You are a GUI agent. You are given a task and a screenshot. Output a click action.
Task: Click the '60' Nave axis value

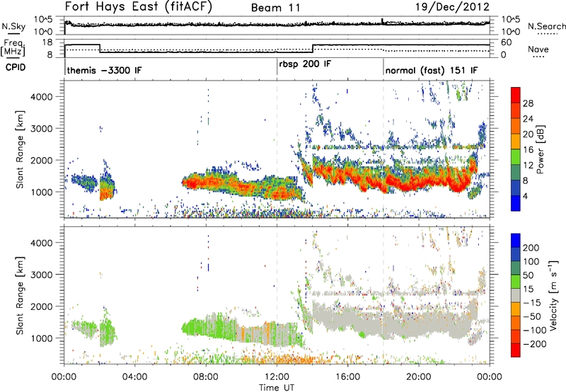click(x=507, y=42)
